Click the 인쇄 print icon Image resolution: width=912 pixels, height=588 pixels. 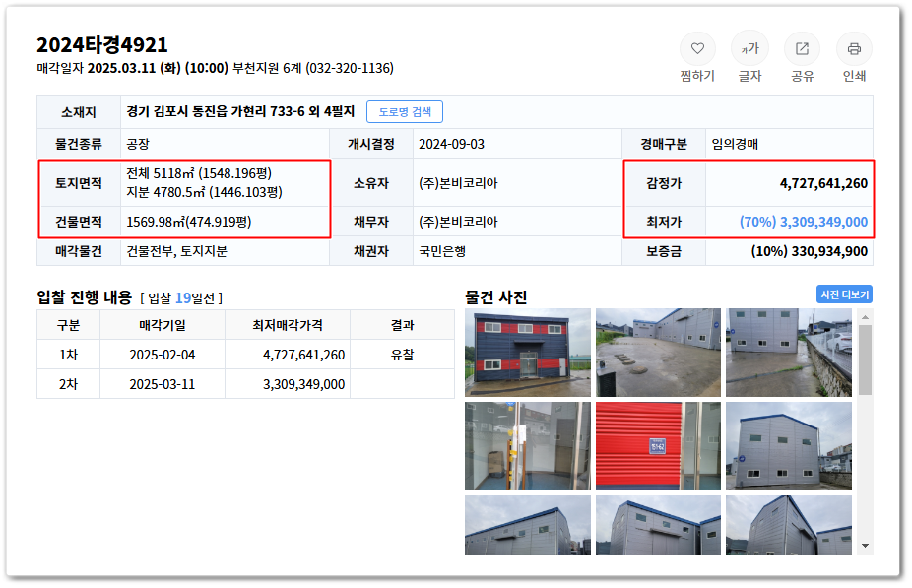click(854, 49)
